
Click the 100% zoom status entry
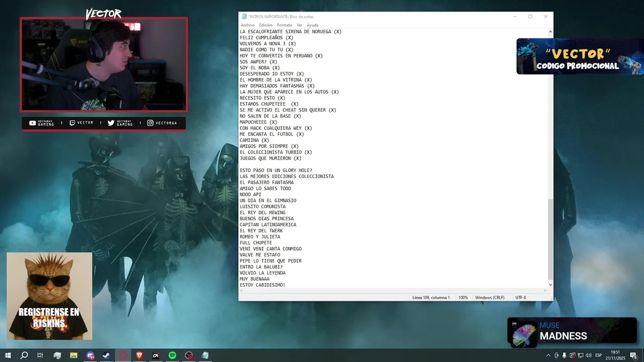click(463, 298)
